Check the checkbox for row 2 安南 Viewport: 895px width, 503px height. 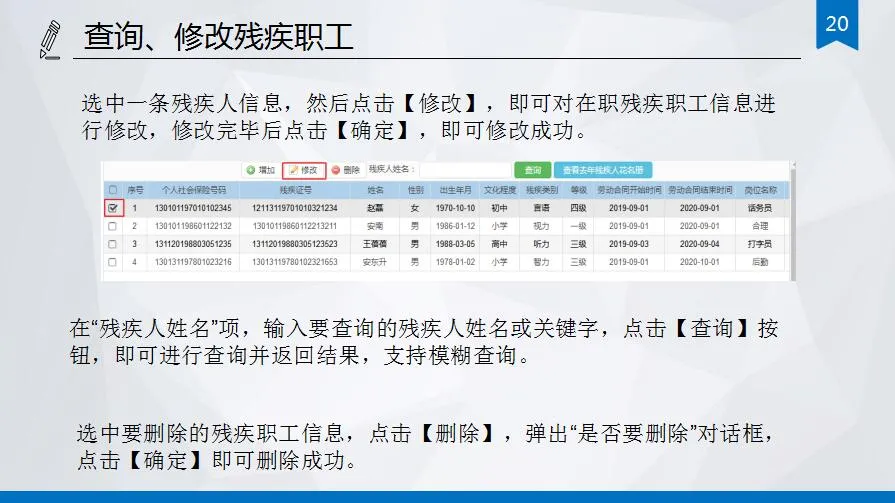tap(113, 226)
